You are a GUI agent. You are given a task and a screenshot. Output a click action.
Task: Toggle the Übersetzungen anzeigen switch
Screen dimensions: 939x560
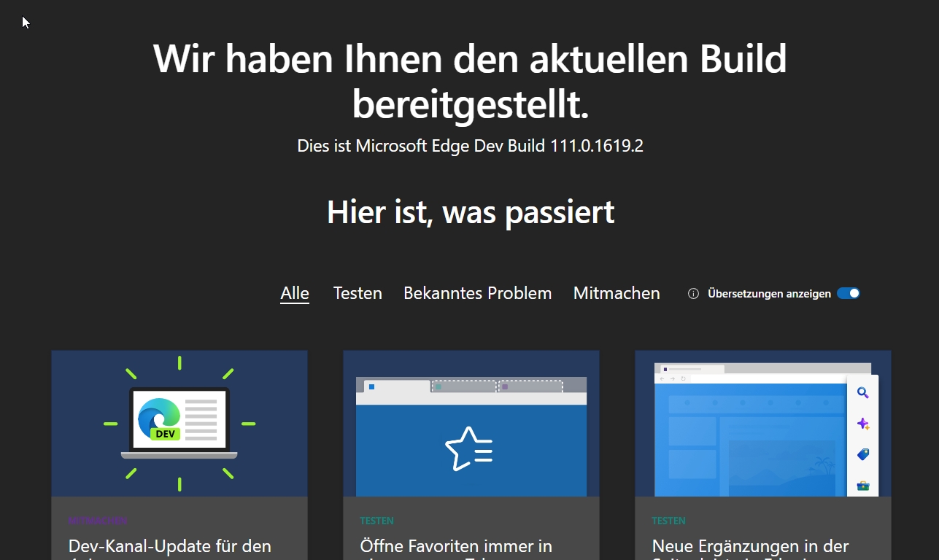[849, 294]
